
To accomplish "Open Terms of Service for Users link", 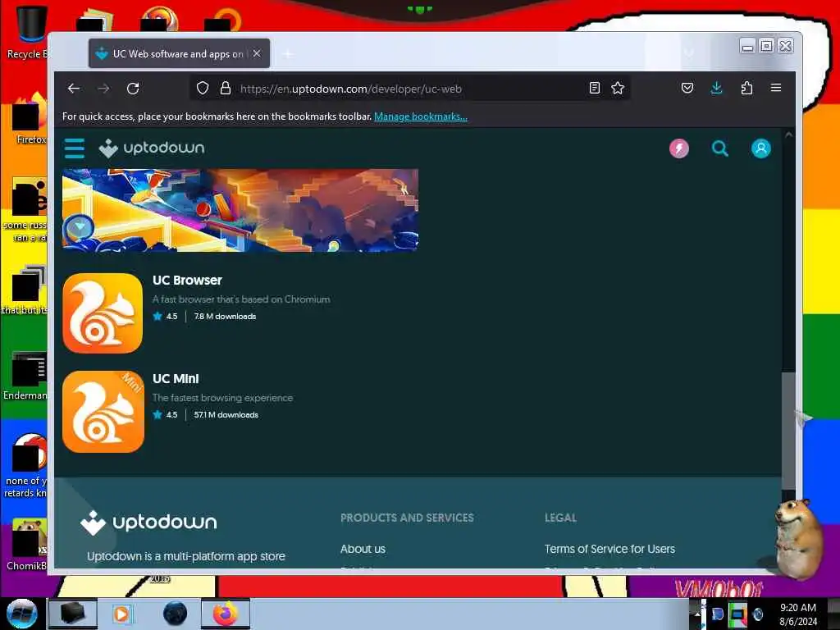I will coord(609,549).
